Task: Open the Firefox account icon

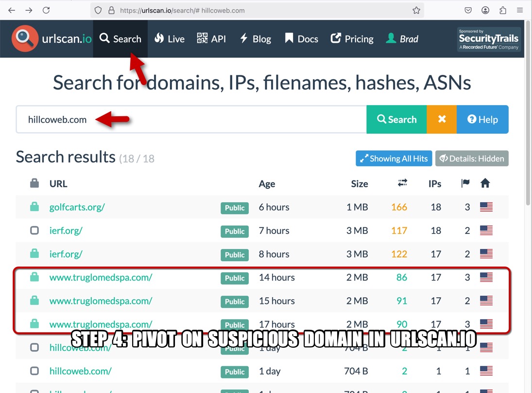Action: click(x=485, y=10)
